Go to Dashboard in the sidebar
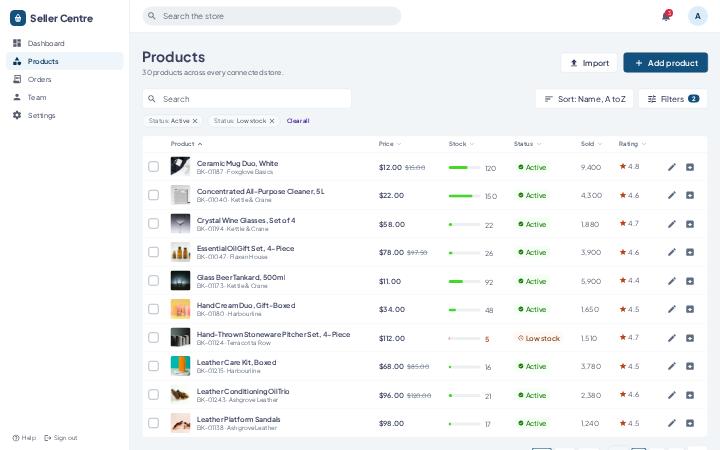This screenshot has height=450, width=720. pos(65,43)
